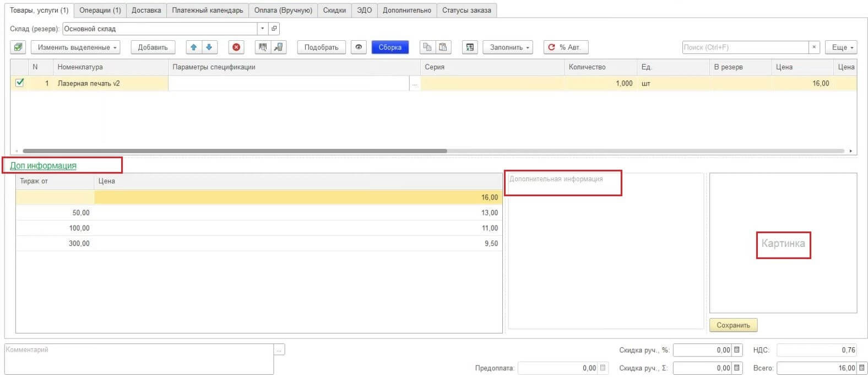
Task: Toggle the eye visibility icon in toolbar
Action: click(x=359, y=47)
